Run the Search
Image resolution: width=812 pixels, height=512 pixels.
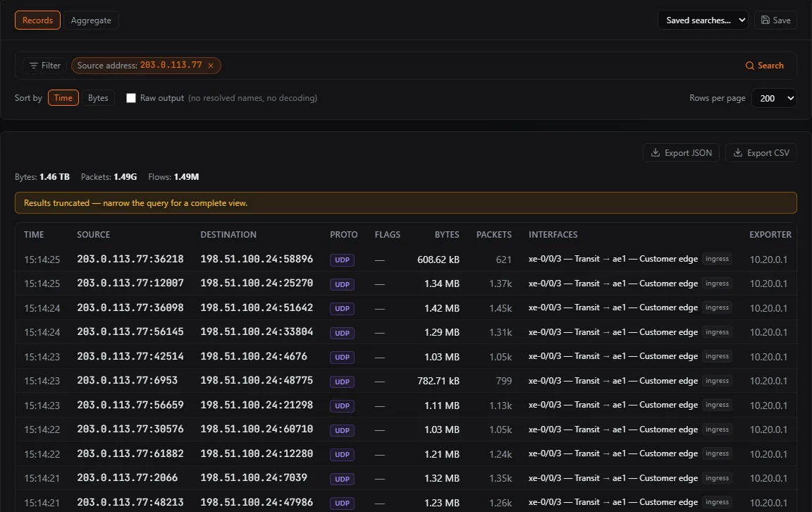pos(764,66)
